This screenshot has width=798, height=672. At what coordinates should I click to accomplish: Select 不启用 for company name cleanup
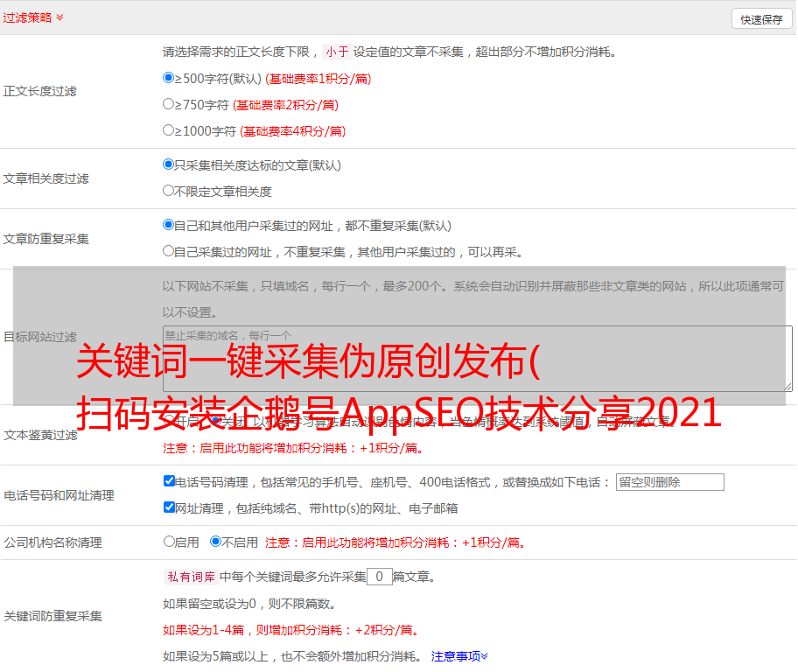pyautogui.click(x=216, y=542)
